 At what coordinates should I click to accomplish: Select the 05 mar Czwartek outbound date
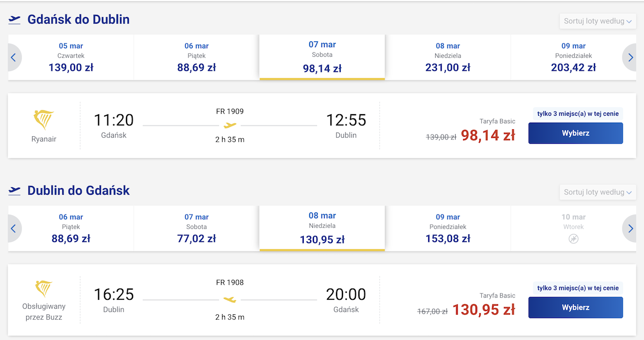click(71, 57)
